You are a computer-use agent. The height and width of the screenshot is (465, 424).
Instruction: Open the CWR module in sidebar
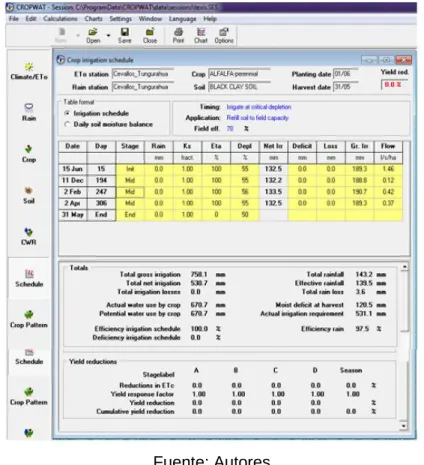coord(29,237)
